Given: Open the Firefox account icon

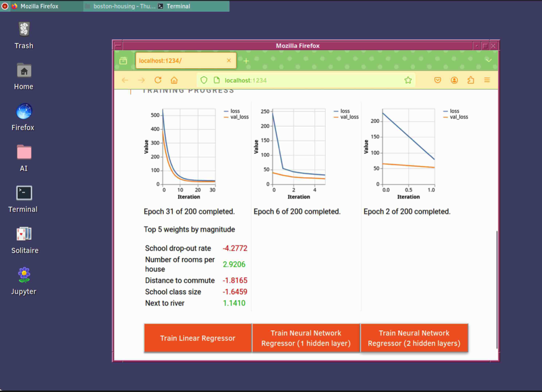Looking at the screenshot, I should (454, 80).
